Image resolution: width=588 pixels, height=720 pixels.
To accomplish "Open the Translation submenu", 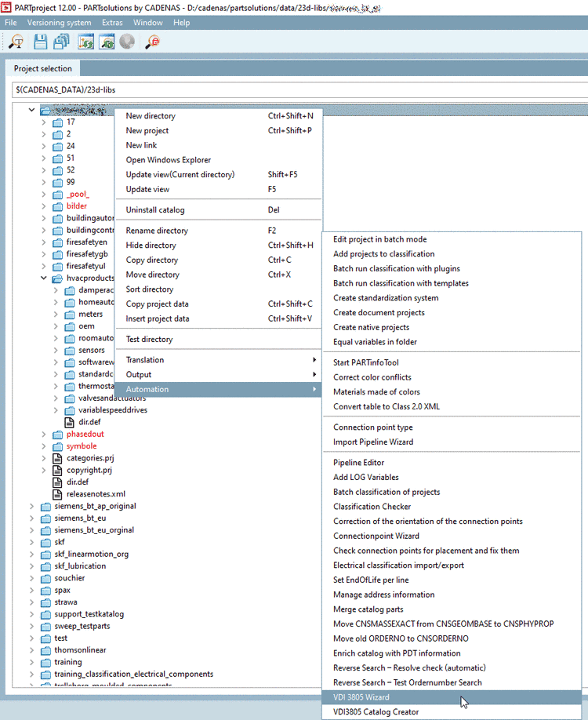I will (x=219, y=360).
